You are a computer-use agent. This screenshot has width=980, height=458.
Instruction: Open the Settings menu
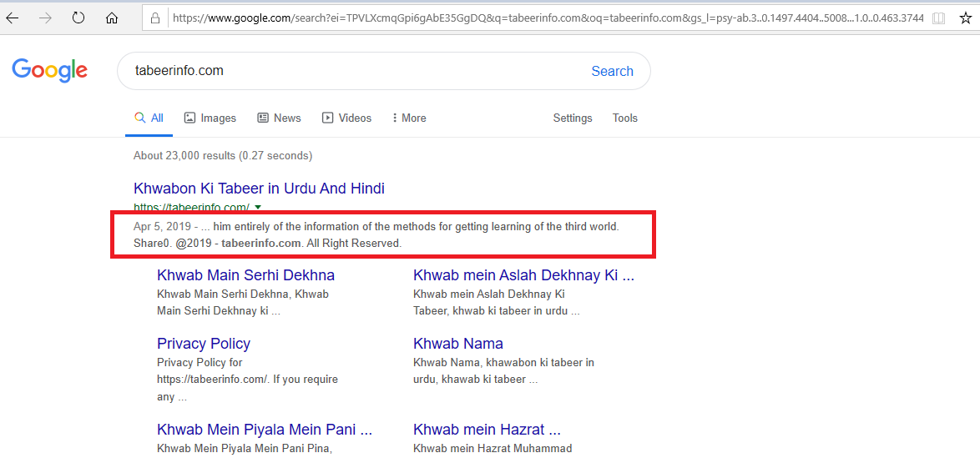click(x=573, y=118)
